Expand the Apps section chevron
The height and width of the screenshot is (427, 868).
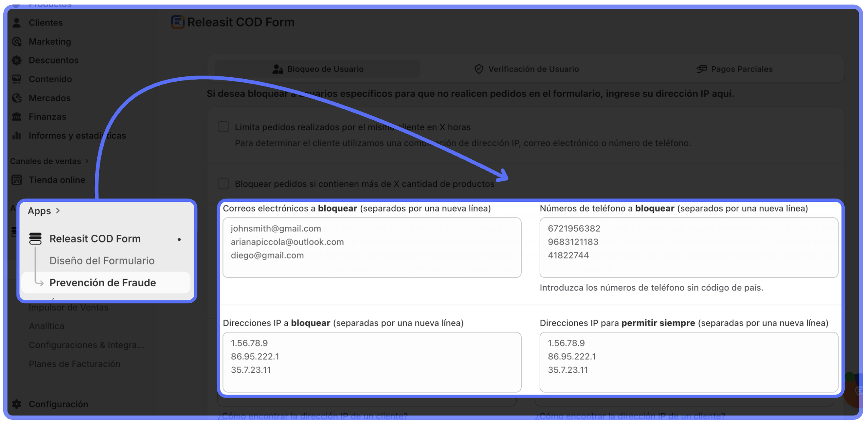58,211
